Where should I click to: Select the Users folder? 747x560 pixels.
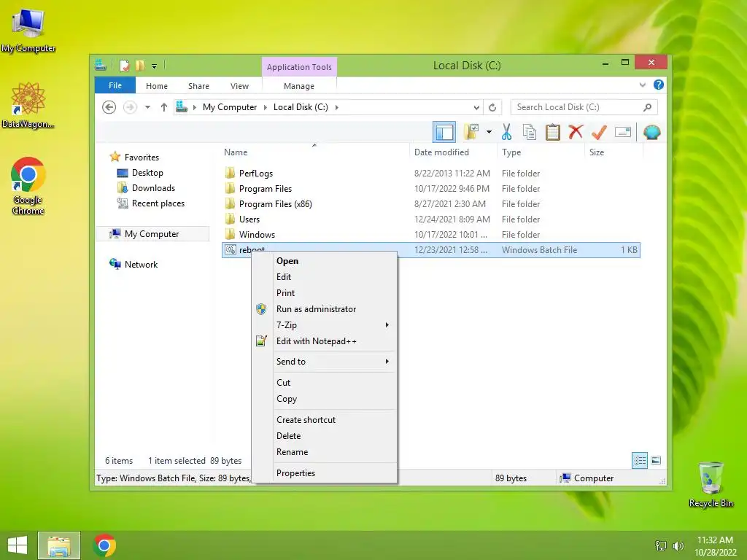[242, 219]
